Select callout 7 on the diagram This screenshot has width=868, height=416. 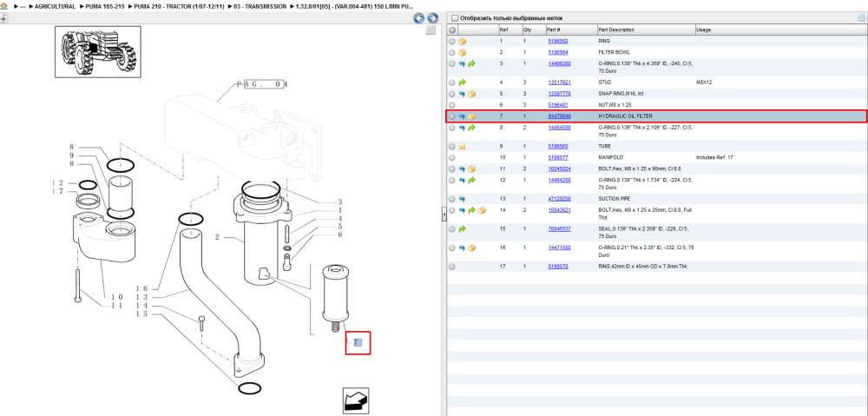[357, 342]
